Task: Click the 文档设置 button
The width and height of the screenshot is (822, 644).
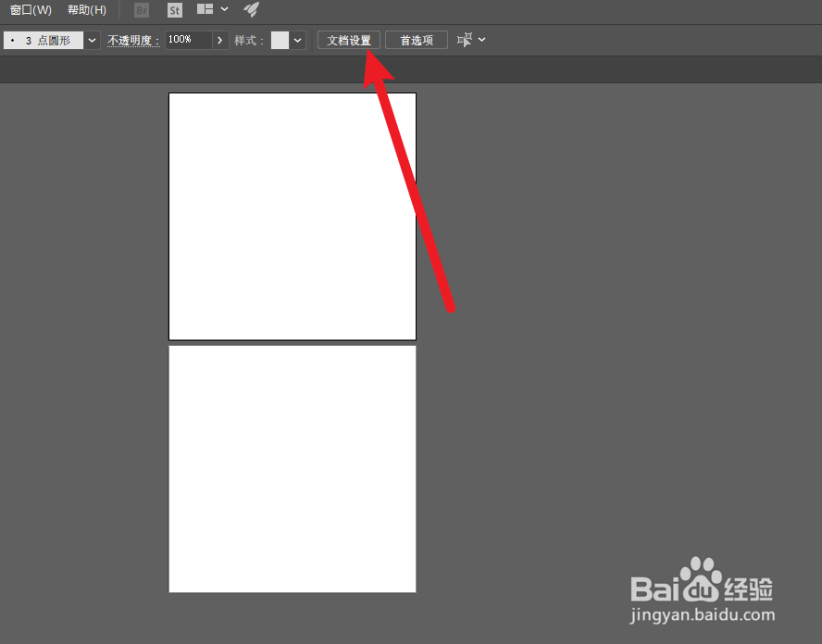Action: pos(349,41)
